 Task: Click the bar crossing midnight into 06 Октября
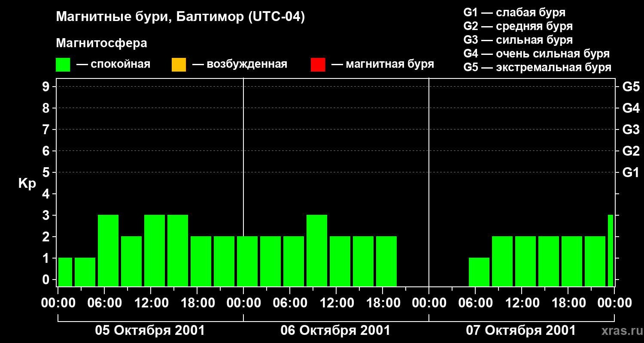(247, 261)
